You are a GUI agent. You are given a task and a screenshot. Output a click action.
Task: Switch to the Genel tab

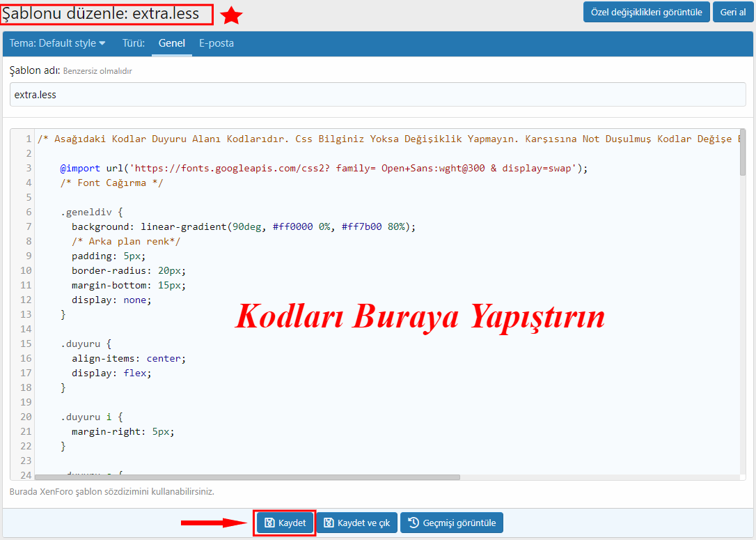(x=171, y=43)
